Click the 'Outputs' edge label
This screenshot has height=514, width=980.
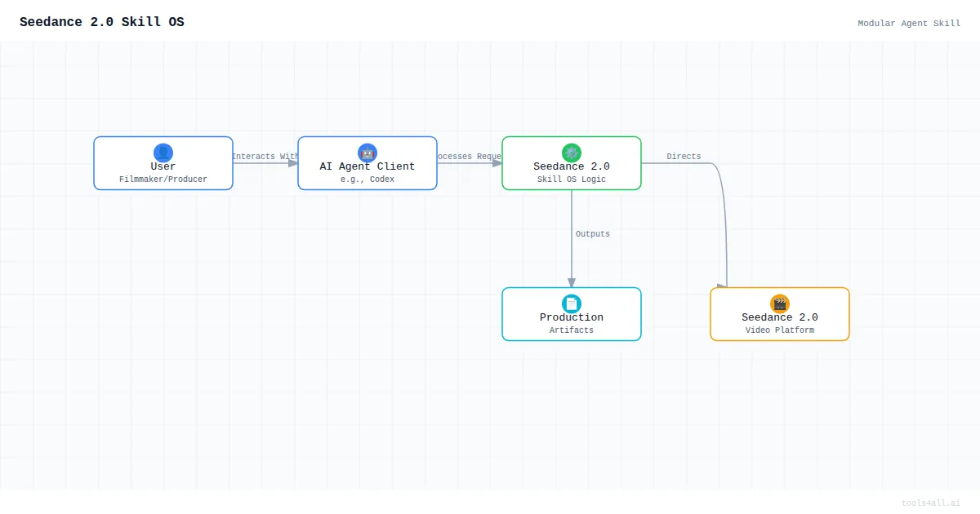click(x=593, y=234)
